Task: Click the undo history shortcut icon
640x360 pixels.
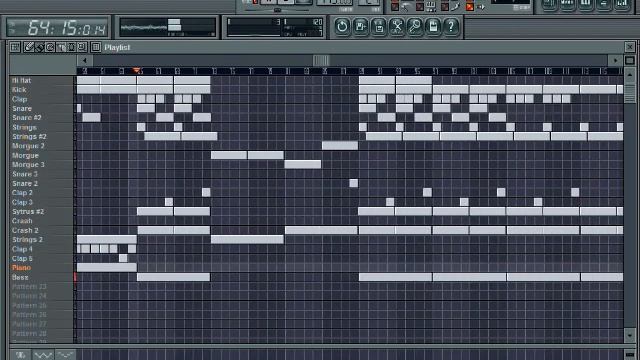Action: click(x=342, y=27)
